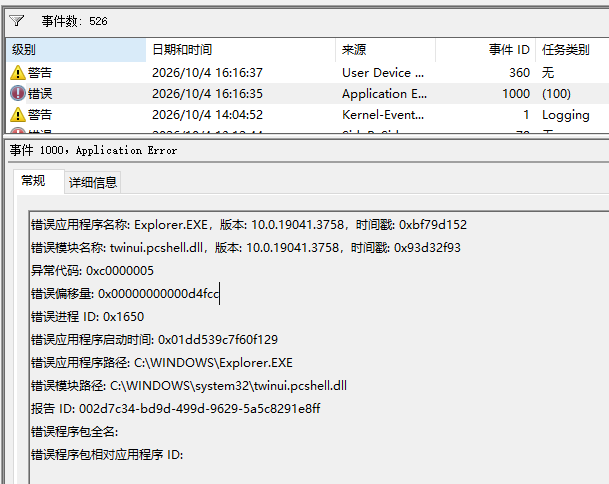Screen dimensions: 609x484
Task: Click warning icon of 16:16:37 event
Action: click(17, 73)
